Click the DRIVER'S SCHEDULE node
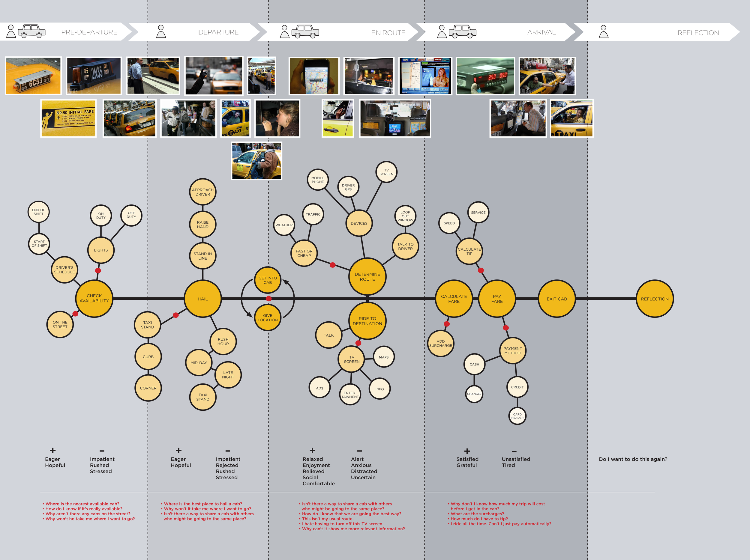 pyautogui.click(x=64, y=270)
